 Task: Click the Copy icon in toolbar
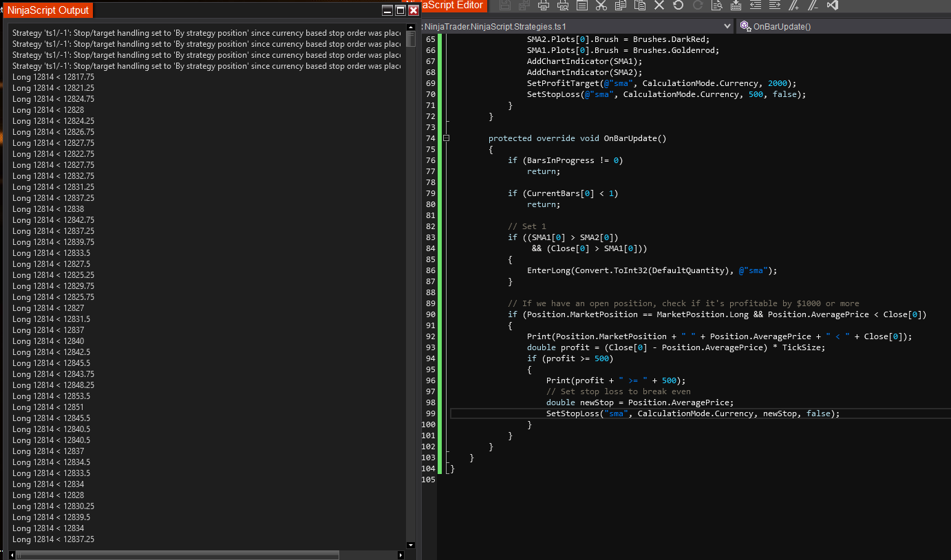click(x=621, y=6)
